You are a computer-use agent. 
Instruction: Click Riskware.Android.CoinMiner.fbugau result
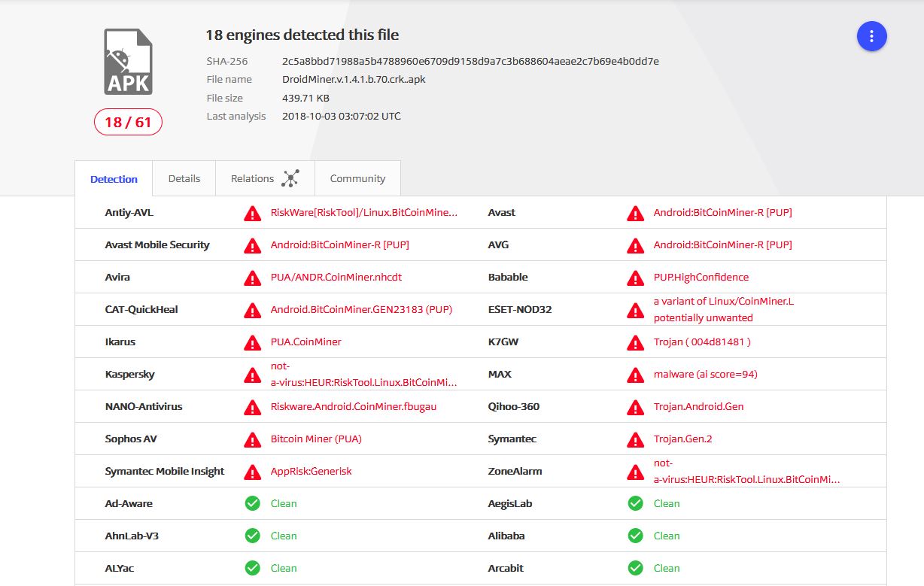tap(354, 406)
